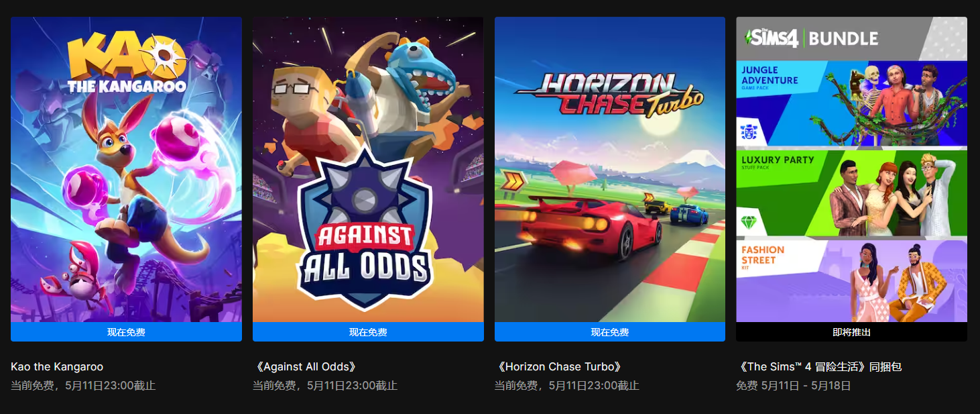Click 即将推出 banner under Sims 4 Bundle
This screenshot has height=414, width=980.
pyautogui.click(x=851, y=332)
